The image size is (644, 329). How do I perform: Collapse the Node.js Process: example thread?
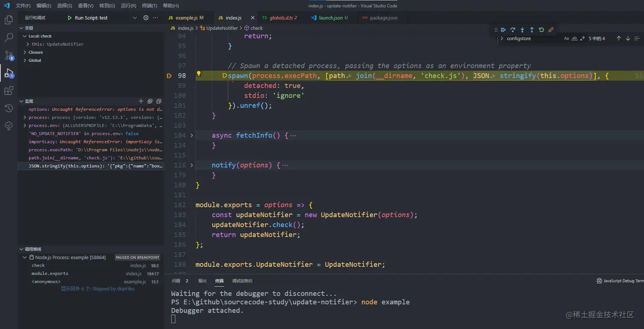point(25,257)
